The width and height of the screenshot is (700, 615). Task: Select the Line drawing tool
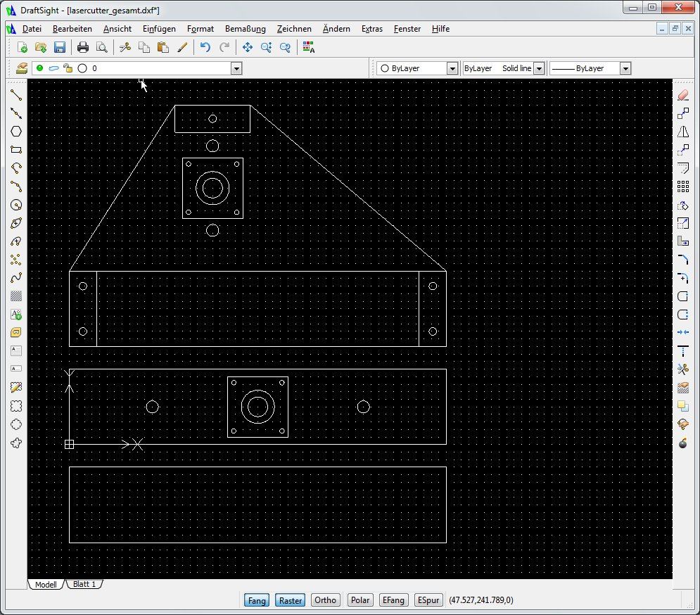tap(16, 94)
